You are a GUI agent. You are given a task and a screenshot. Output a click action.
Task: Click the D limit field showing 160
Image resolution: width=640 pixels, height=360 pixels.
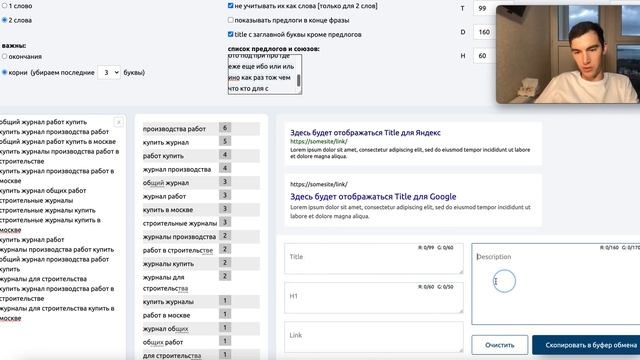[x=484, y=32]
